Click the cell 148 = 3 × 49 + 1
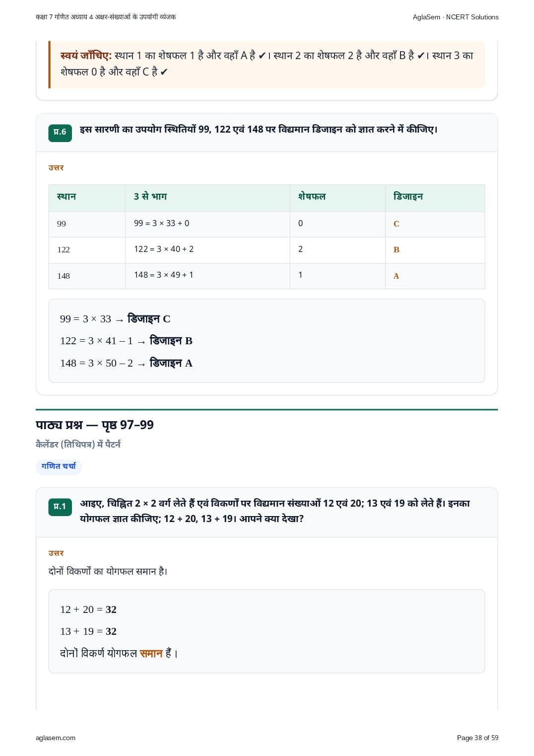This screenshot has height=756, width=534. point(207,276)
